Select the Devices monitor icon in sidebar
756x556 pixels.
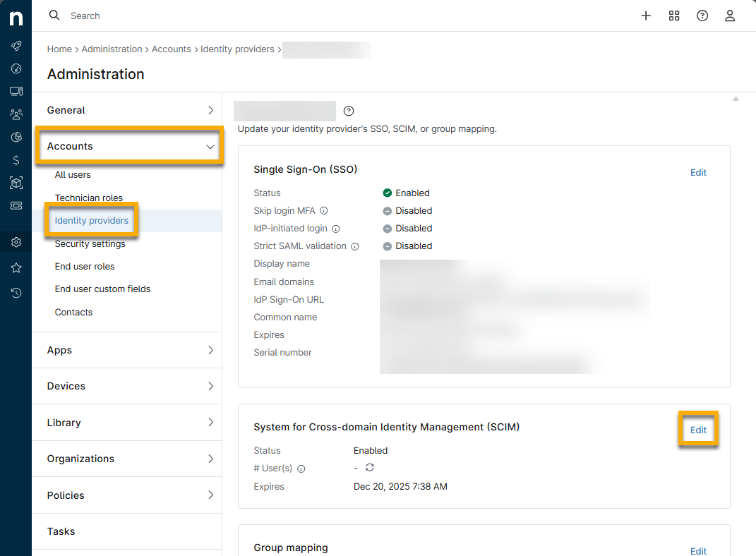tap(16, 91)
